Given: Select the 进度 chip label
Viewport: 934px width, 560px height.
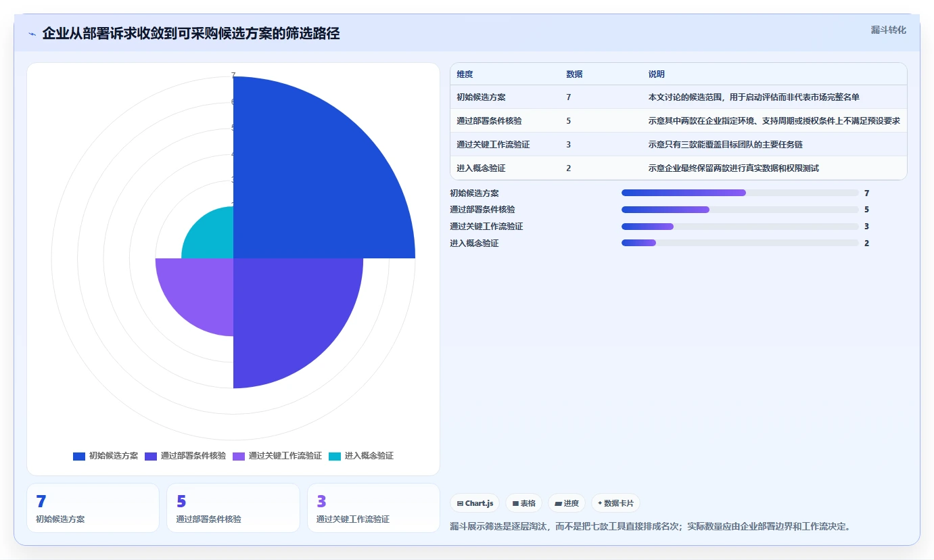Looking at the screenshot, I should [571, 503].
